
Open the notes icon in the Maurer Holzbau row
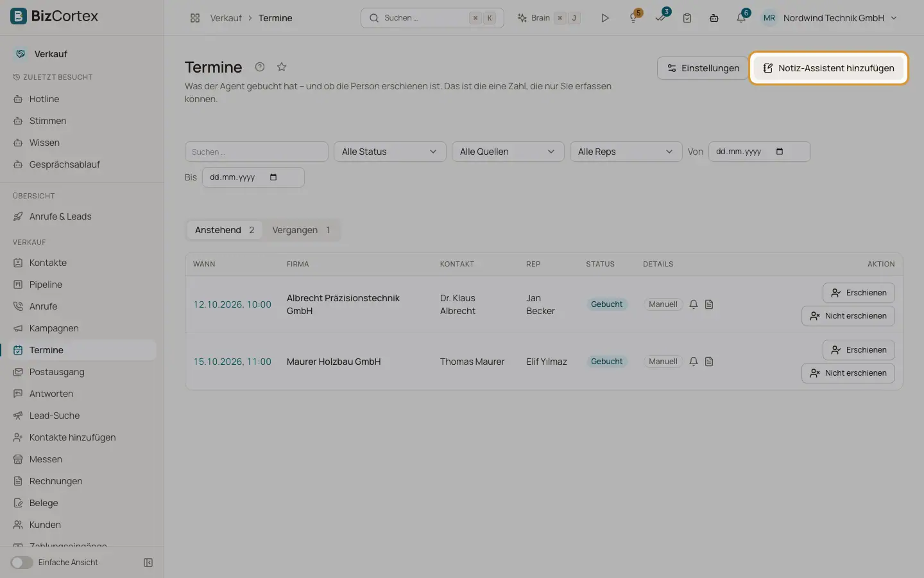(709, 362)
